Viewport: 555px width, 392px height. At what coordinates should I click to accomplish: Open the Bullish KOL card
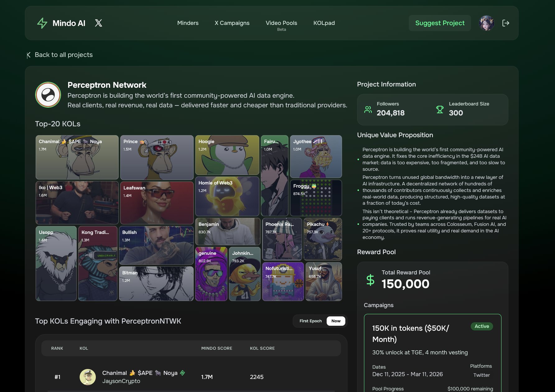(156, 245)
